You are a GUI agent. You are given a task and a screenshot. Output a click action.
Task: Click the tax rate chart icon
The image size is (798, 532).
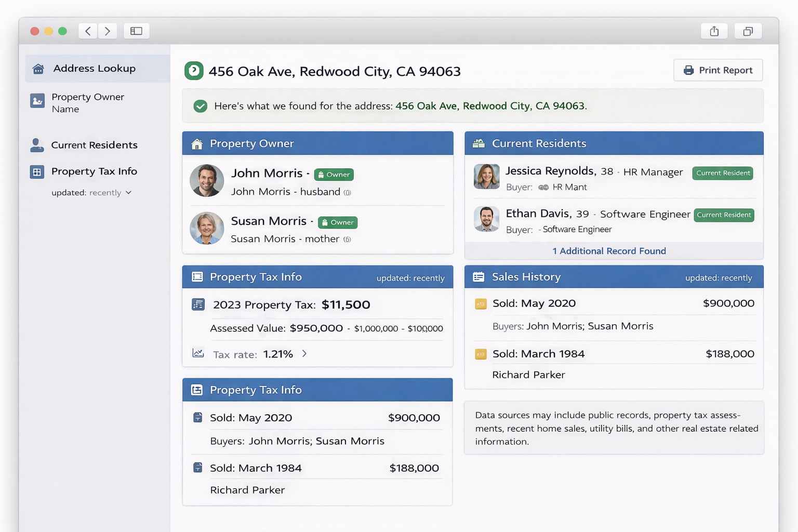(198, 353)
